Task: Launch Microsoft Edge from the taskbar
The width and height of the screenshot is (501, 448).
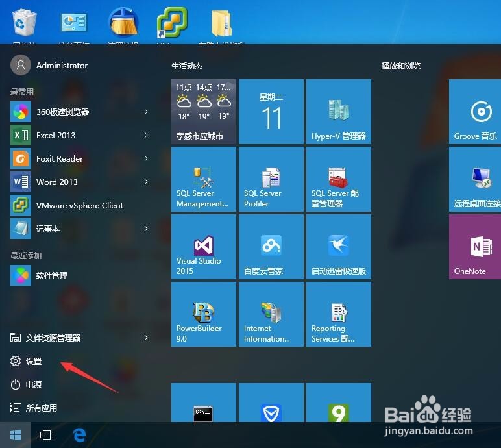Action: pyautogui.click(x=79, y=435)
